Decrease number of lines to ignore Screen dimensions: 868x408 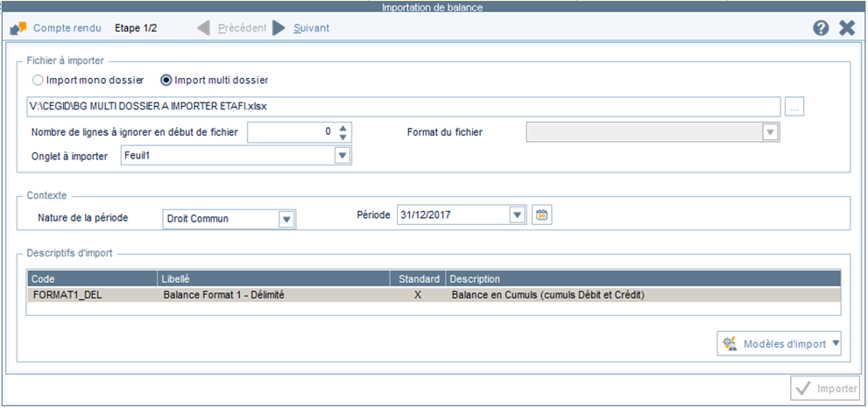click(343, 137)
